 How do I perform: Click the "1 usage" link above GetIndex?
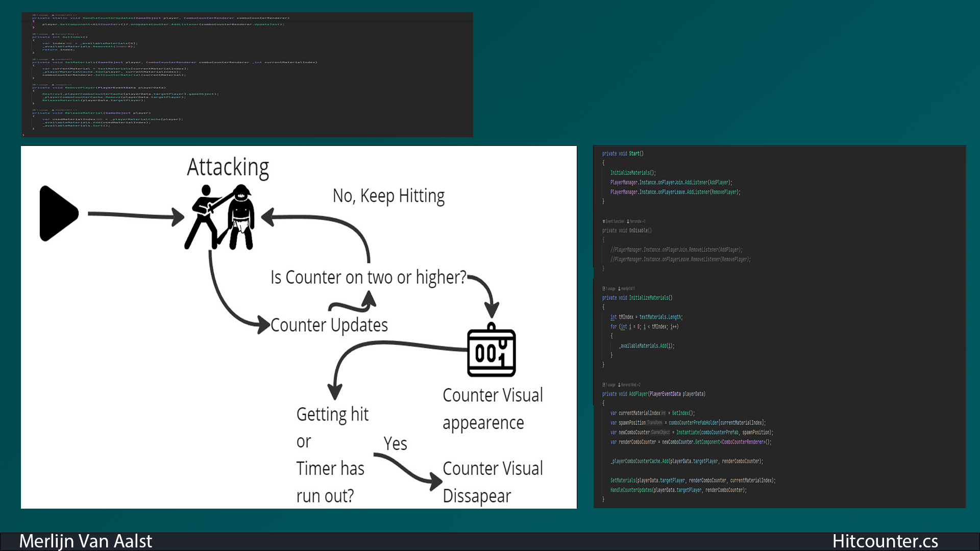pos(41,34)
